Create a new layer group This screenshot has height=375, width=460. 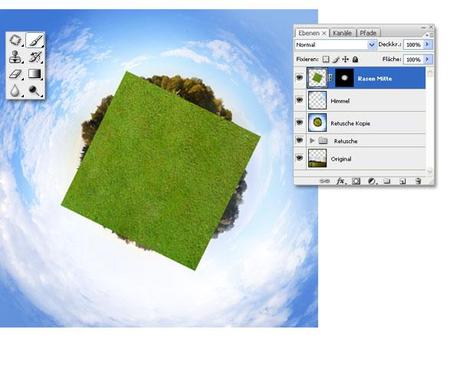click(x=387, y=181)
